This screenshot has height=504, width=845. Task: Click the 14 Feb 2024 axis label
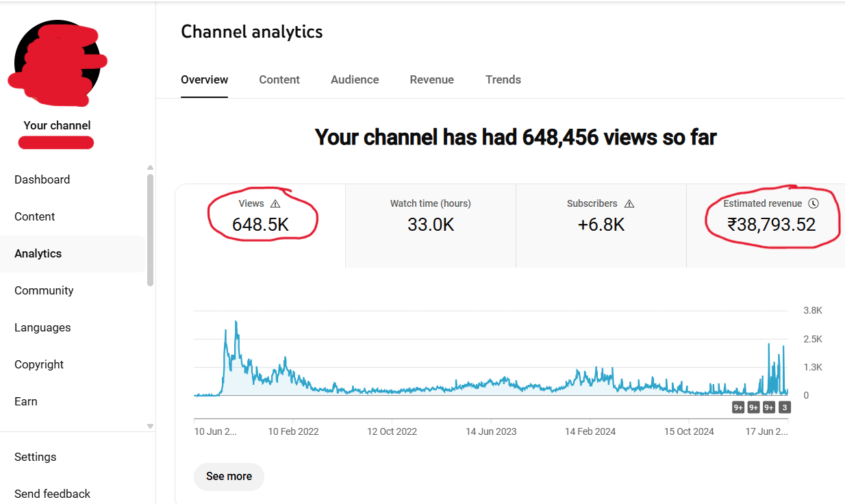coord(590,431)
